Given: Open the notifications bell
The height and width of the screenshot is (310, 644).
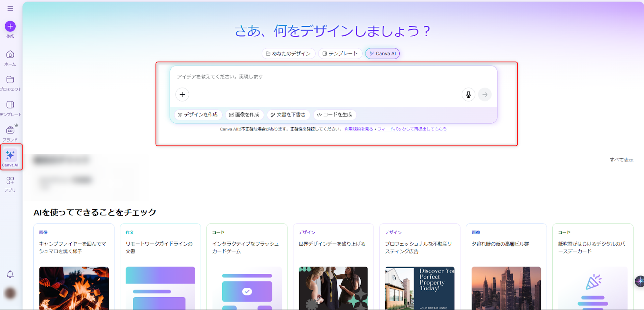Looking at the screenshot, I should (10, 275).
